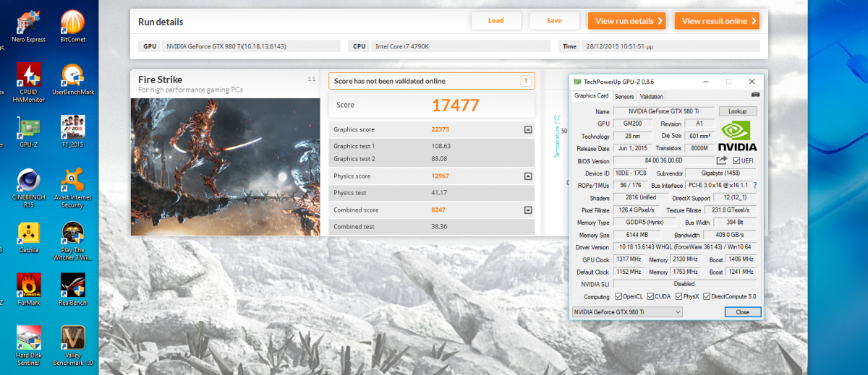Click Physics test value 41.17
Viewport: 868px width, 375px height.
click(x=439, y=193)
